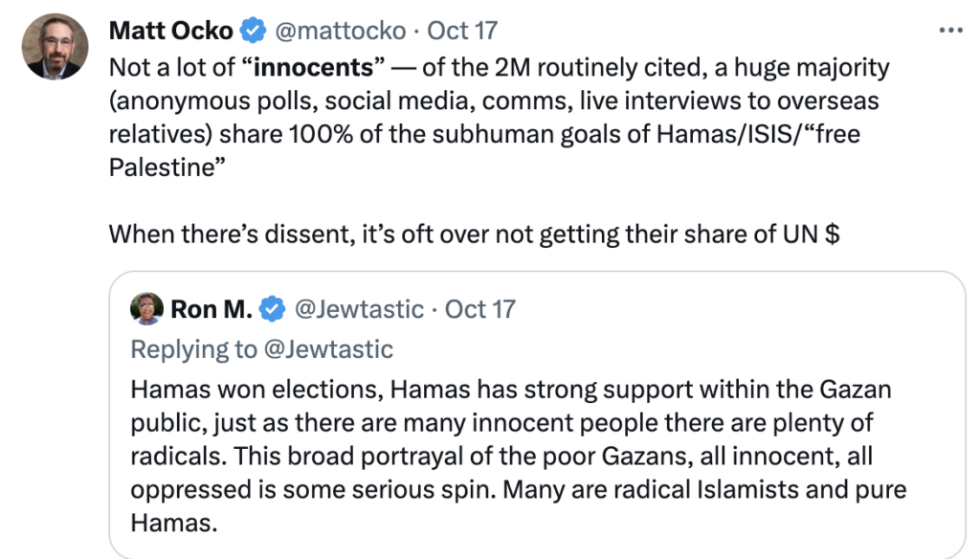Click Matt Ocko's profile photo
This screenshot has width=980, height=559.
tap(56, 45)
